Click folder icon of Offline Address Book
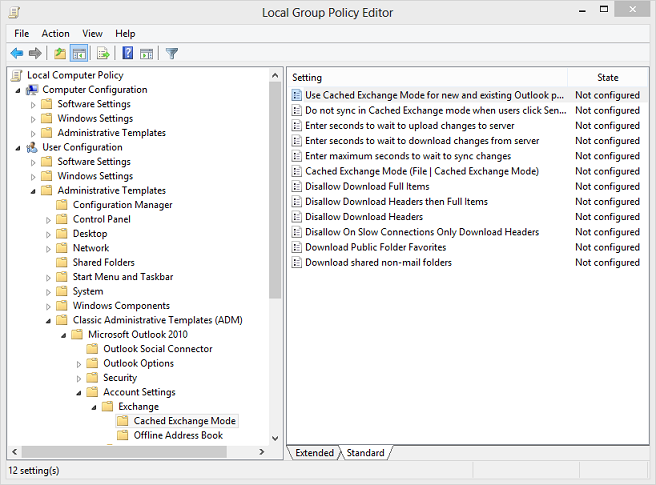The width and height of the screenshot is (656, 485). click(x=123, y=435)
